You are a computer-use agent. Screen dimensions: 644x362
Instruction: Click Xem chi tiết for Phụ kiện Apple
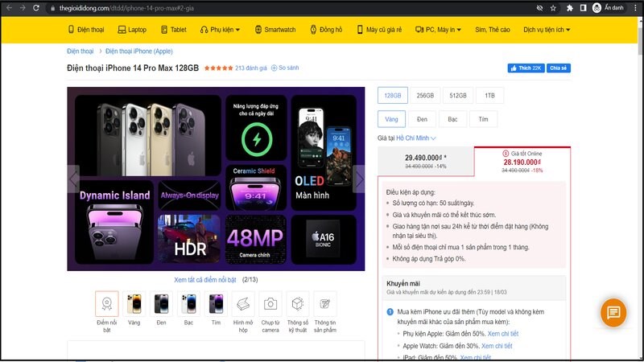503,334
